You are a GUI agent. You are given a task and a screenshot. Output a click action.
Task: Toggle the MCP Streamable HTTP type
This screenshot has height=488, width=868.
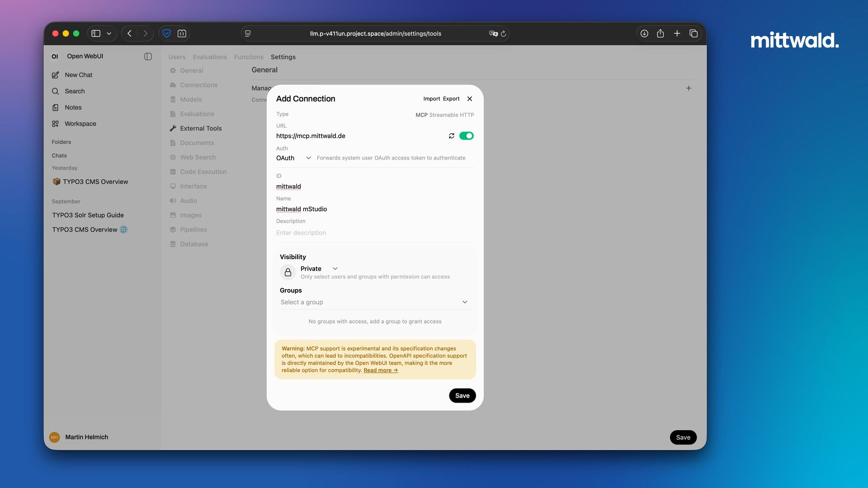click(444, 115)
